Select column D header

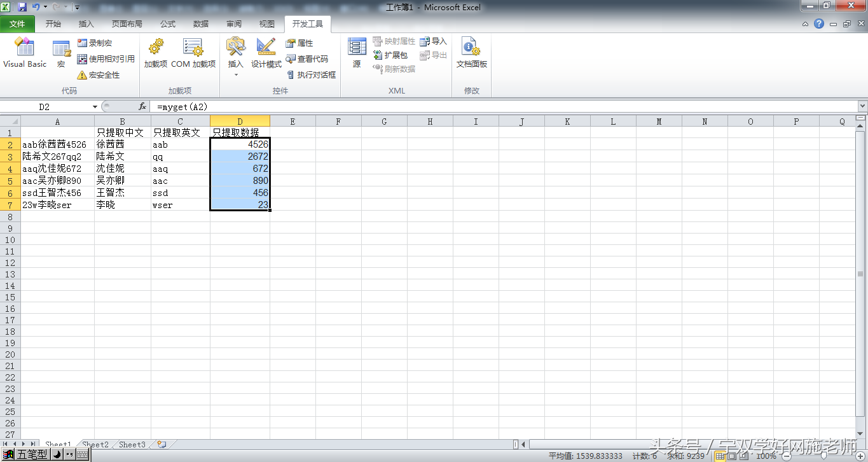click(x=240, y=122)
